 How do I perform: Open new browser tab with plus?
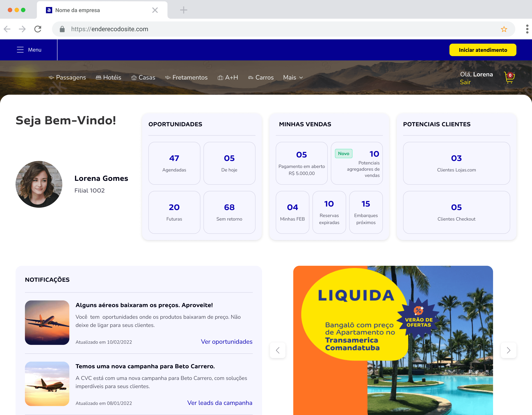[x=183, y=10]
